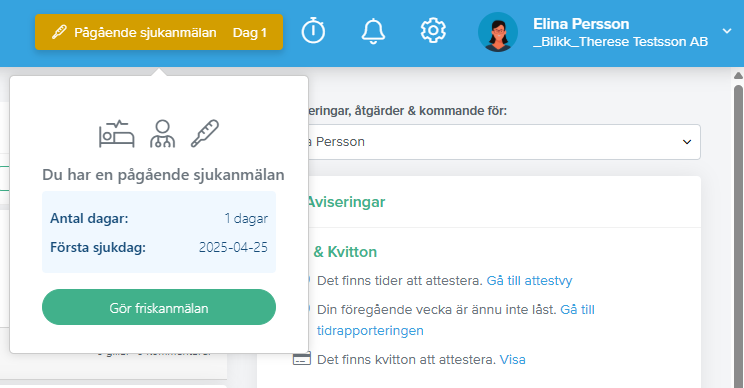Click the Pågående sjukanmälan button
Screen dimensions: 744x388
click(x=159, y=32)
